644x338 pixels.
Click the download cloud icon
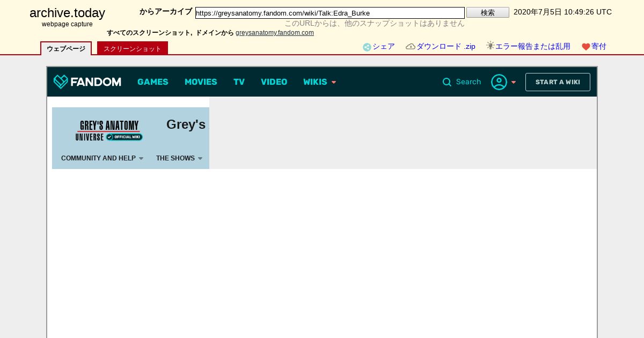coord(411,47)
